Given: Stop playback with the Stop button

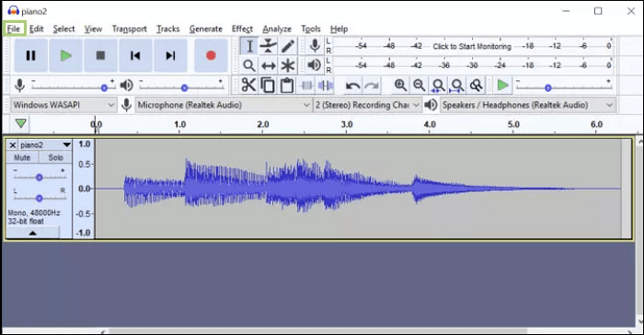Looking at the screenshot, I should (x=100, y=55).
